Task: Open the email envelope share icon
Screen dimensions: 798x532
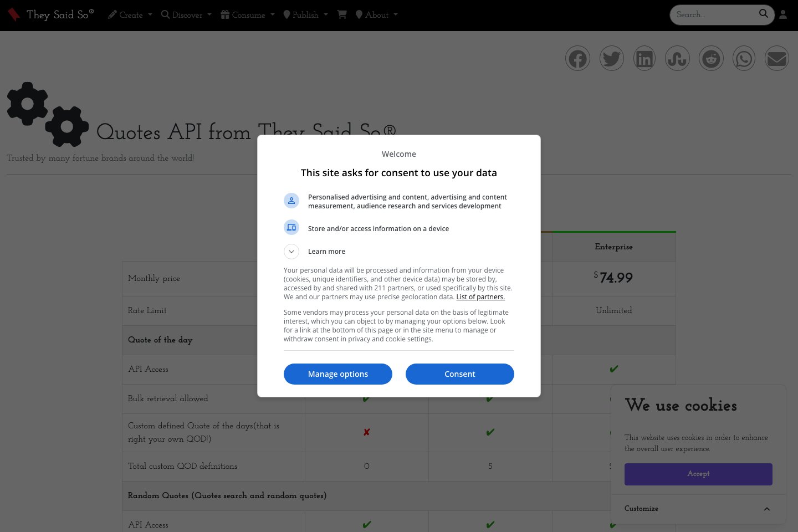Action: click(776, 58)
